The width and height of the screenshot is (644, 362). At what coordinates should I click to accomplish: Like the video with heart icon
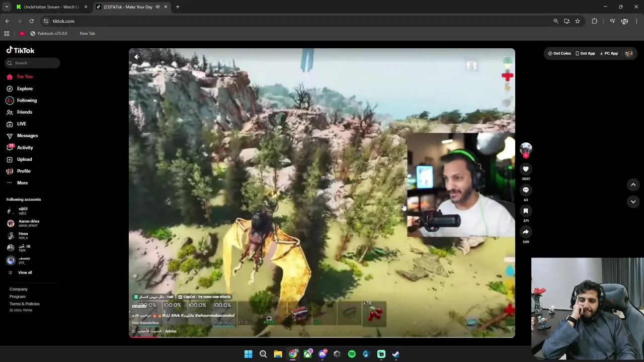coord(526,169)
